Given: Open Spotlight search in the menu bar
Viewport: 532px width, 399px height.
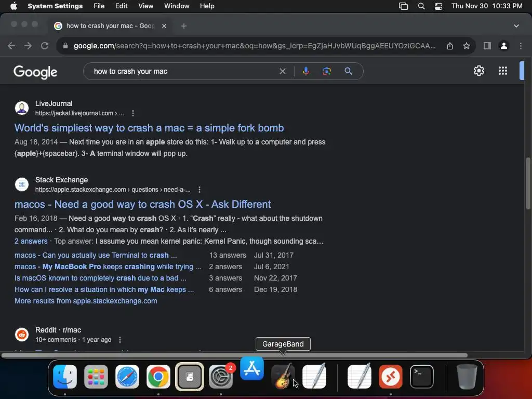Looking at the screenshot, I should point(421,6).
